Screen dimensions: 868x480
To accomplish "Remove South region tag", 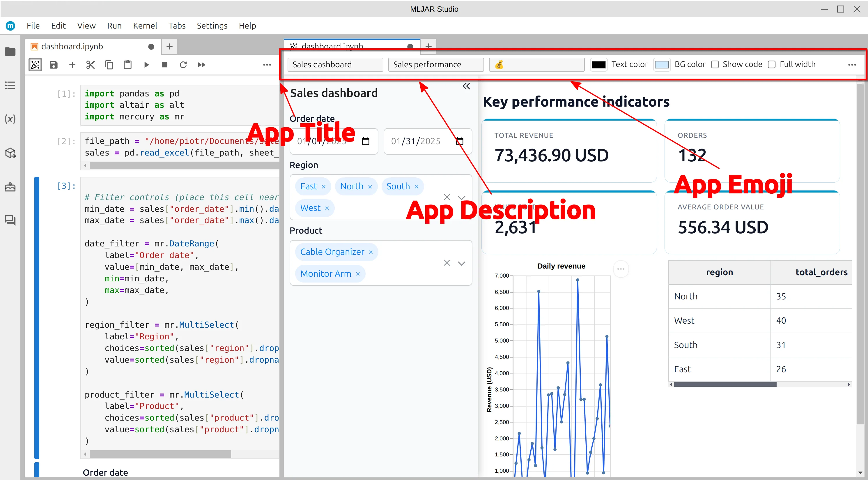I will coord(417,187).
